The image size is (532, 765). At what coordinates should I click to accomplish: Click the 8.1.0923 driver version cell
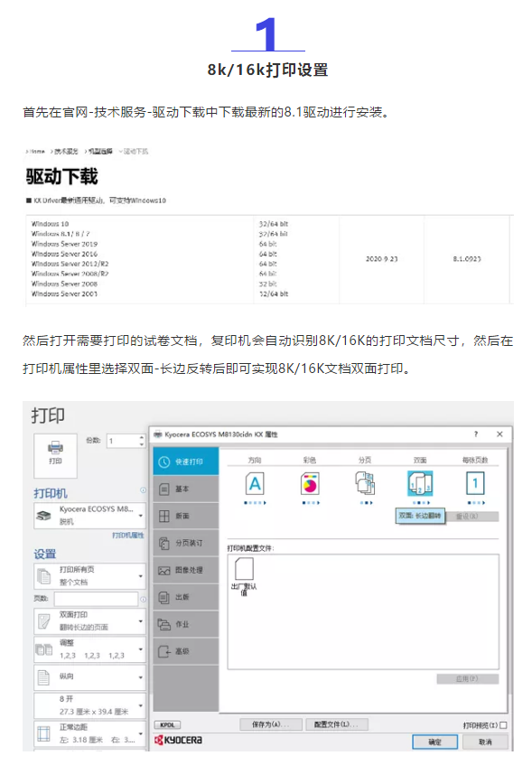tap(467, 259)
